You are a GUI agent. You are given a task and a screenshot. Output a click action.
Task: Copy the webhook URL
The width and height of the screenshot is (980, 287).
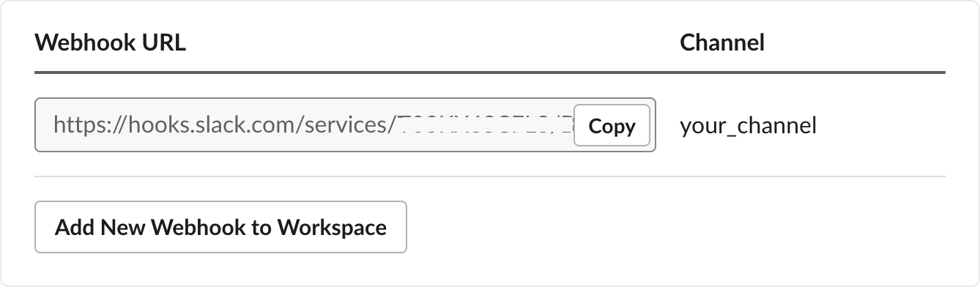612,125
